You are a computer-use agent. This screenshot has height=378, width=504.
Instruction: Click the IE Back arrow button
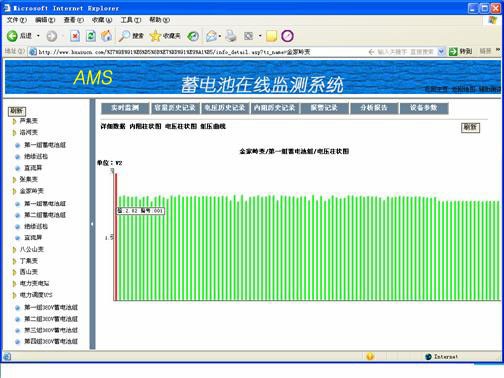coord(12,36)
